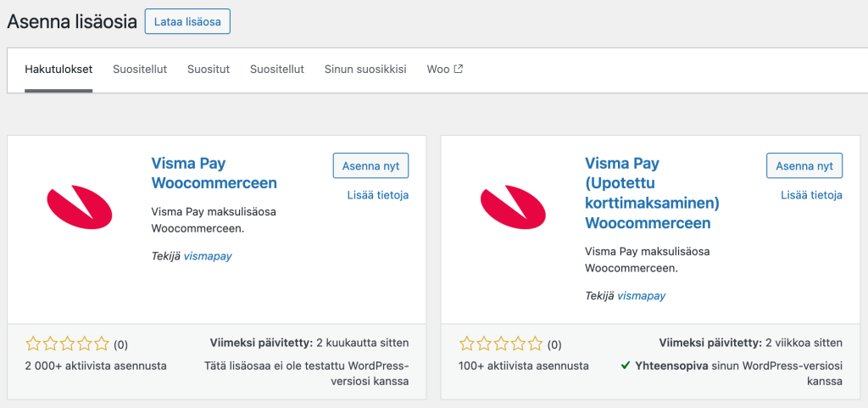Viewport: 868px width, 408px height.
Task: Click star rating of Visma Pay Woocommerceen card
Action: pyautogui.click(x=68, y=344)
